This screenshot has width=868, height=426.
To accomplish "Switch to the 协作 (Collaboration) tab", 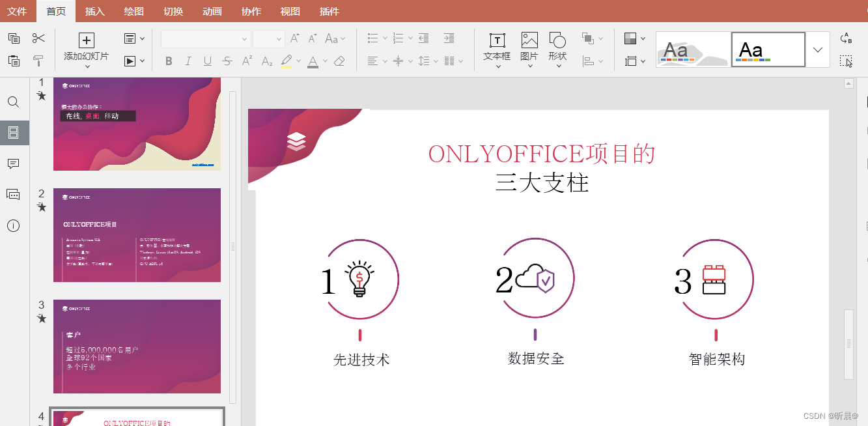I will [251, 11].
